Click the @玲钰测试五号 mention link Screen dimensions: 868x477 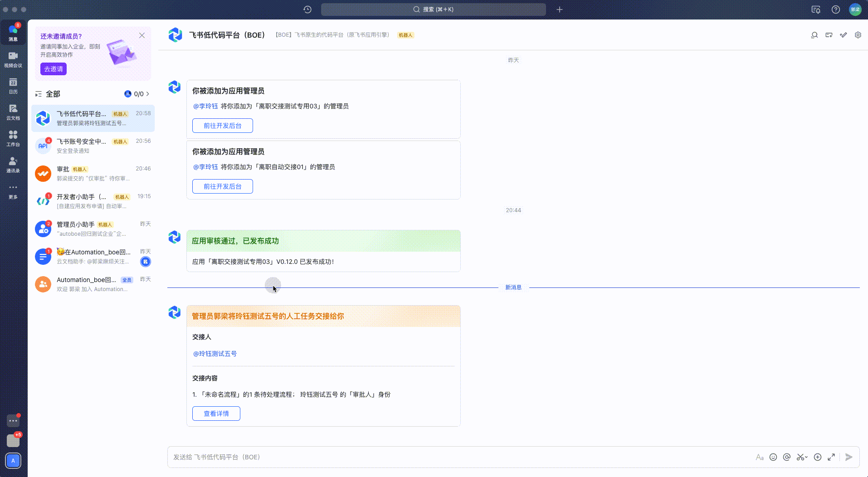[x=215, y=354]
